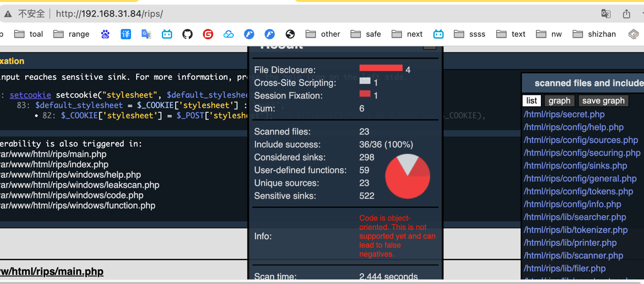Open /html/rips/lib/printer.php file link
Image resolution: width=644 pixels, height=284 pixels.
point(570,242)
